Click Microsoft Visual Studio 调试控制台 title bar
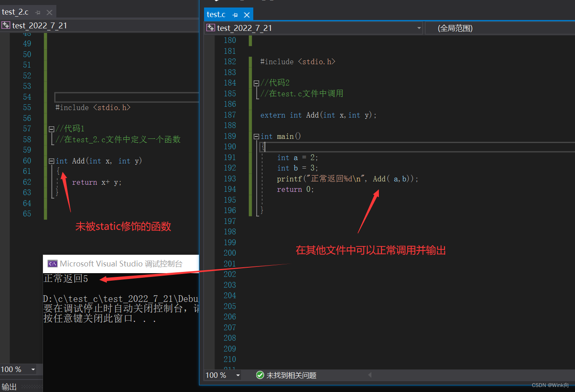This screenshot has height=392, width=575. coord(121,264)
